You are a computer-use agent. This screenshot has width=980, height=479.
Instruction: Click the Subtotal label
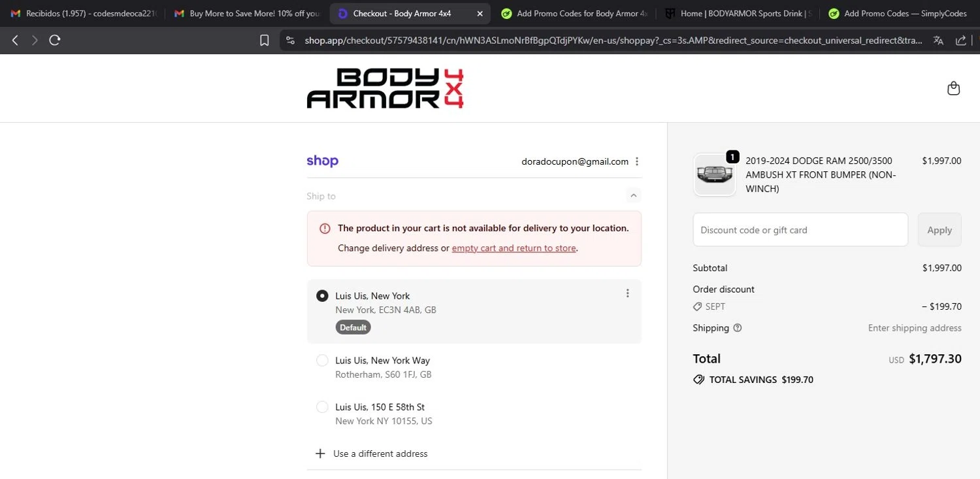[710, 268]
